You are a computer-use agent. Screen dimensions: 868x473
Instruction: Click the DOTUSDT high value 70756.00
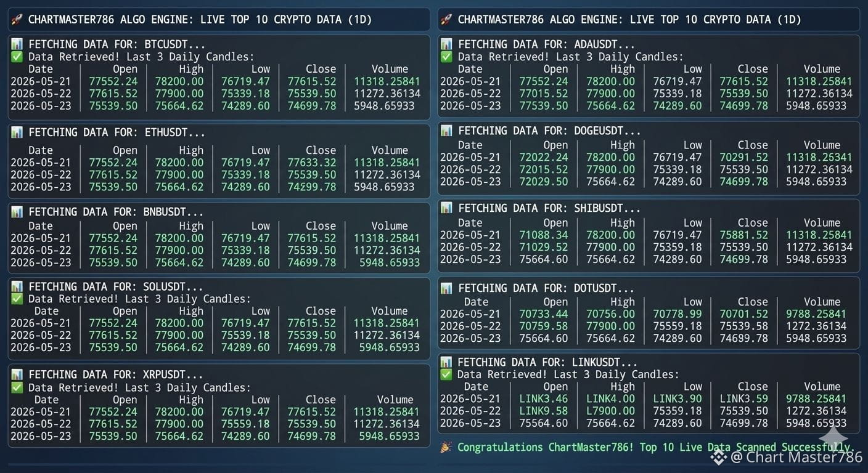tap(610, 314)
